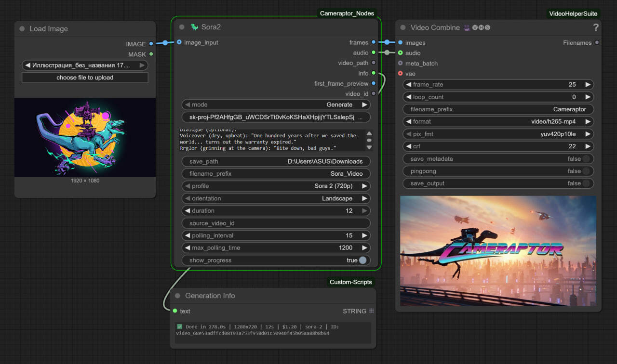The width and height of the screenshot is (617, 364).
Task: Click the question mark help icon on Video Combine
Action: tap(596, 27)
